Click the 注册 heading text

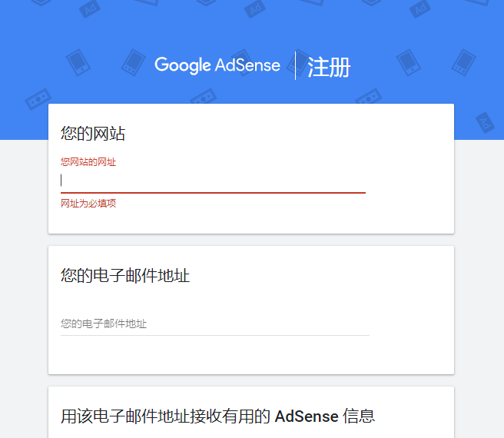[329, 67]
